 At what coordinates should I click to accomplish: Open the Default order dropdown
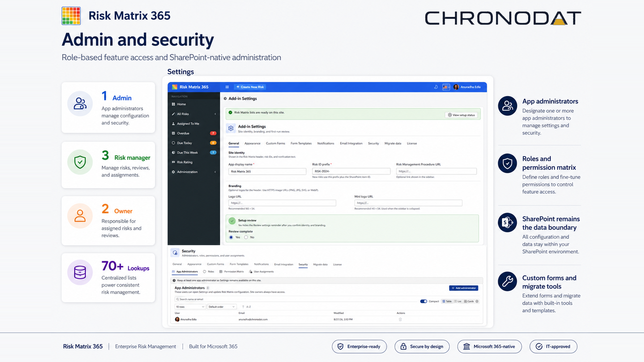coord(222,307)
